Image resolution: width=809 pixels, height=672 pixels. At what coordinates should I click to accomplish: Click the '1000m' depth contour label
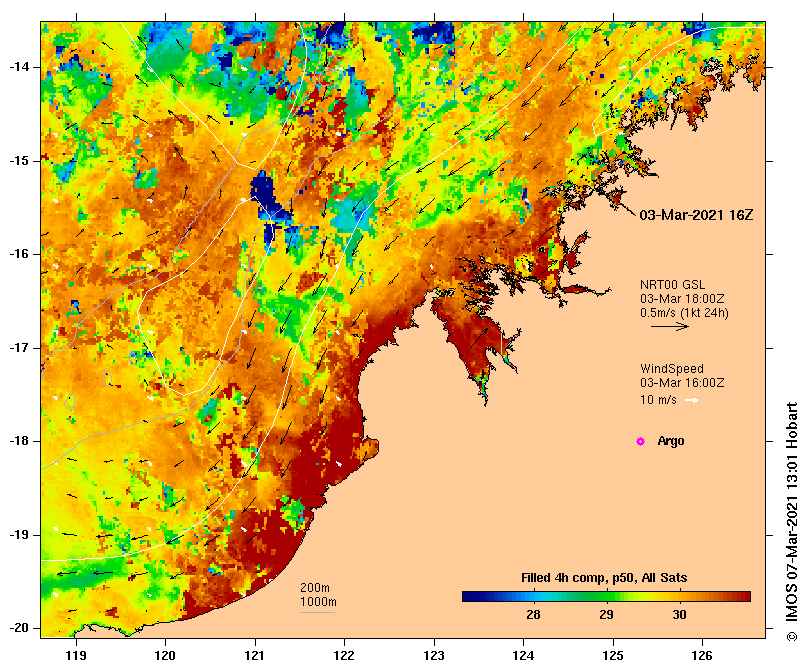318,602
